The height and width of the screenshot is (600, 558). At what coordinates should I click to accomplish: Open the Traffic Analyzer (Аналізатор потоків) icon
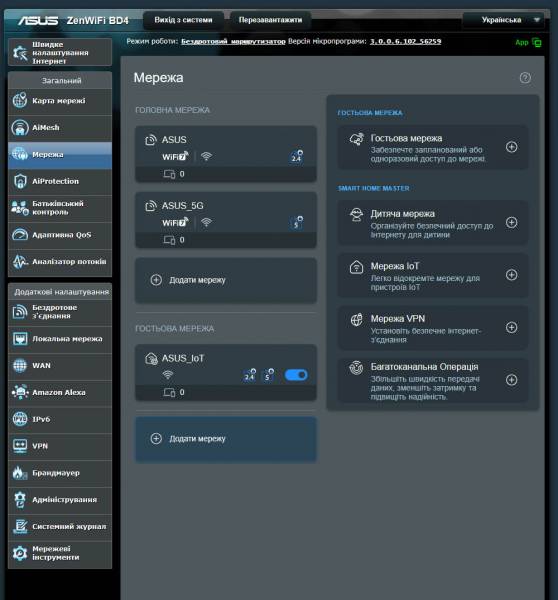(20, 261)
